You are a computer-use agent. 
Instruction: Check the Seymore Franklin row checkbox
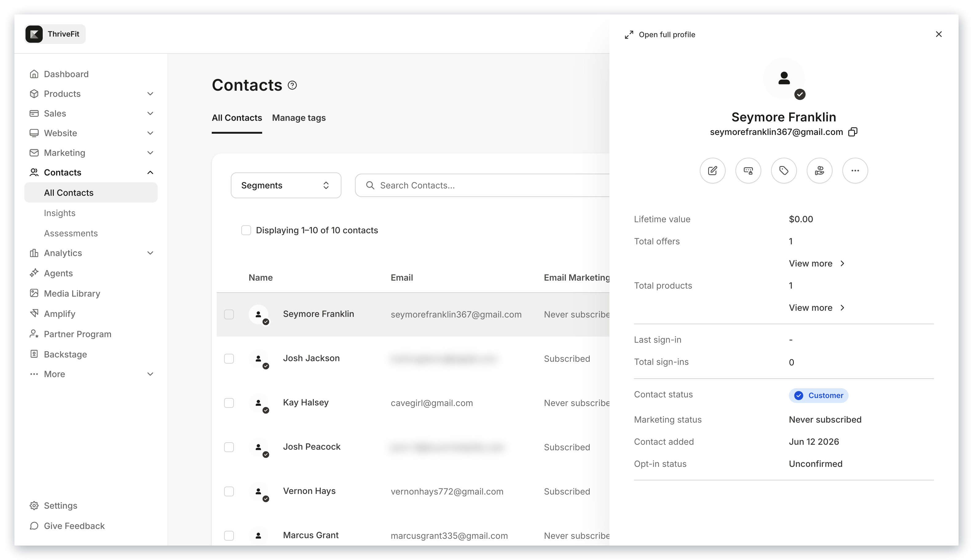click(229, 314)
